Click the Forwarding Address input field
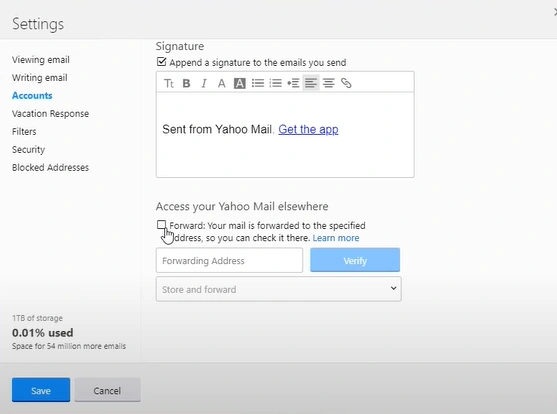This screenshot has width=557, height=414. point(229,260)
